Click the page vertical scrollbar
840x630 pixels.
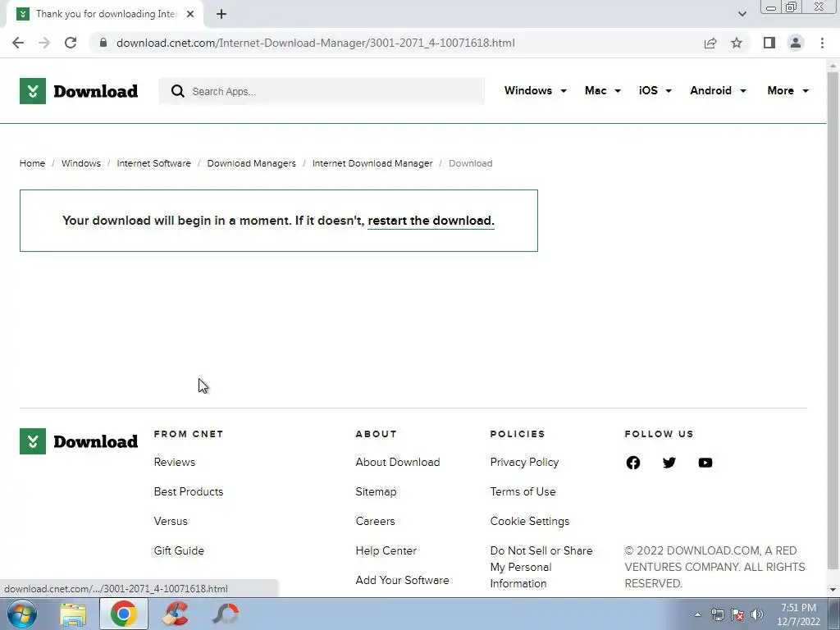pos(833,320)
